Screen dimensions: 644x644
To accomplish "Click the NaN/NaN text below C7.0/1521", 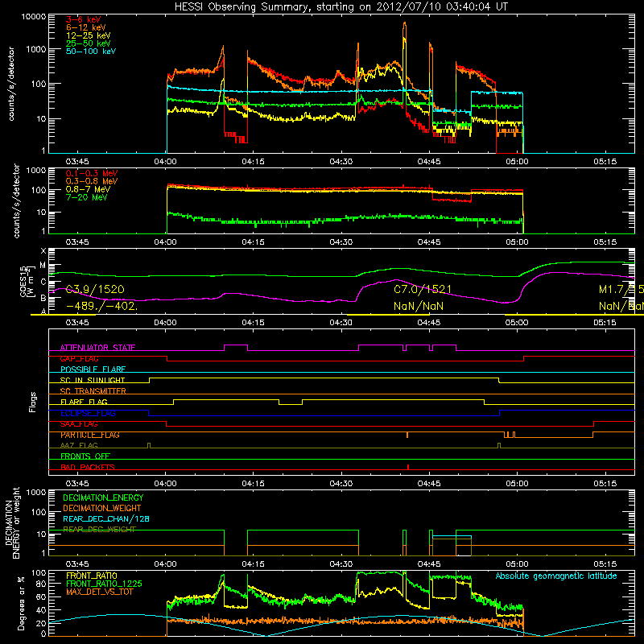I will [419, 306].
